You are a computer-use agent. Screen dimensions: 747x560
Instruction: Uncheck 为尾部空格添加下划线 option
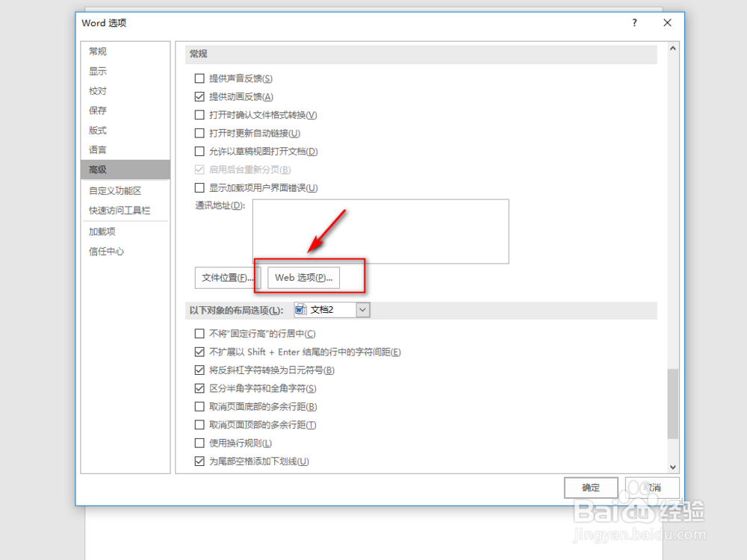(x=199, y=461)
